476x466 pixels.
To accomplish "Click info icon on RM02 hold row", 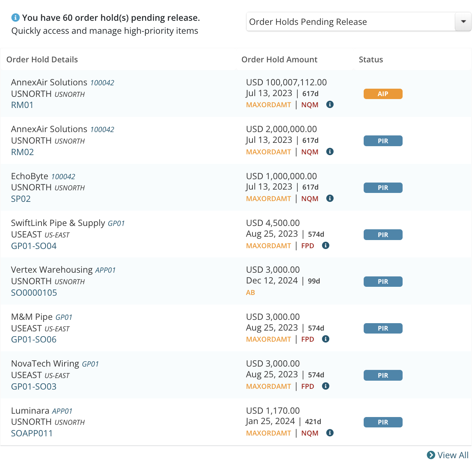I will point(330,151).
